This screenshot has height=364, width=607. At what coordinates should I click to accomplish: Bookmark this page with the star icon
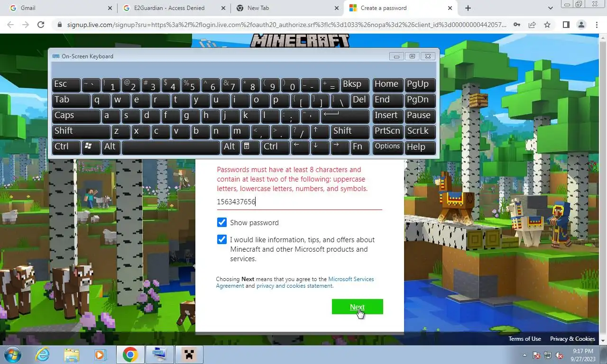(x=547, y=25)
